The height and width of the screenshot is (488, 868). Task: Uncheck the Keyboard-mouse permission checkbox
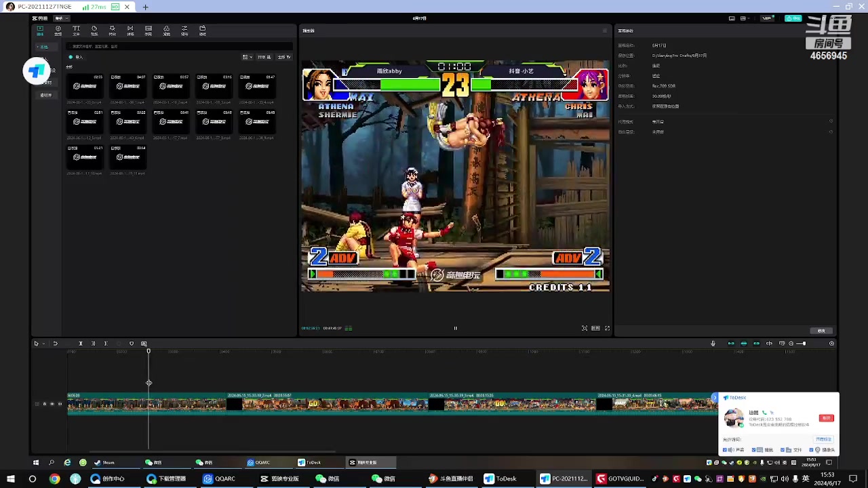(x=754, y=450)
